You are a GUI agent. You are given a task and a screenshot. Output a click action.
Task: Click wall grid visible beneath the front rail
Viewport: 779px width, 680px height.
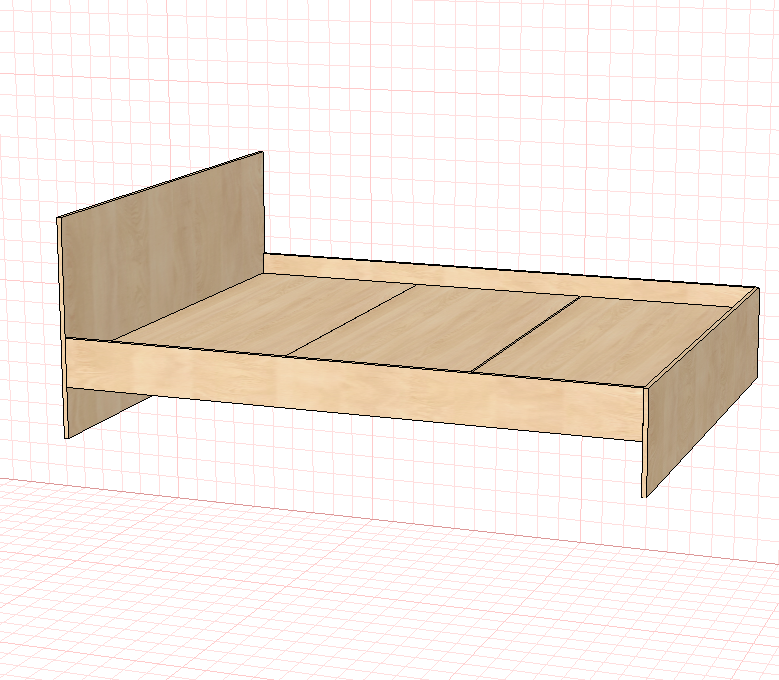point(373,457)
